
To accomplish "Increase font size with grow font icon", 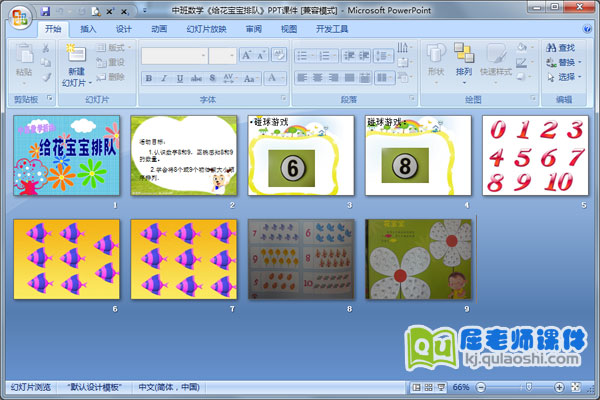I will coord(246,56).
